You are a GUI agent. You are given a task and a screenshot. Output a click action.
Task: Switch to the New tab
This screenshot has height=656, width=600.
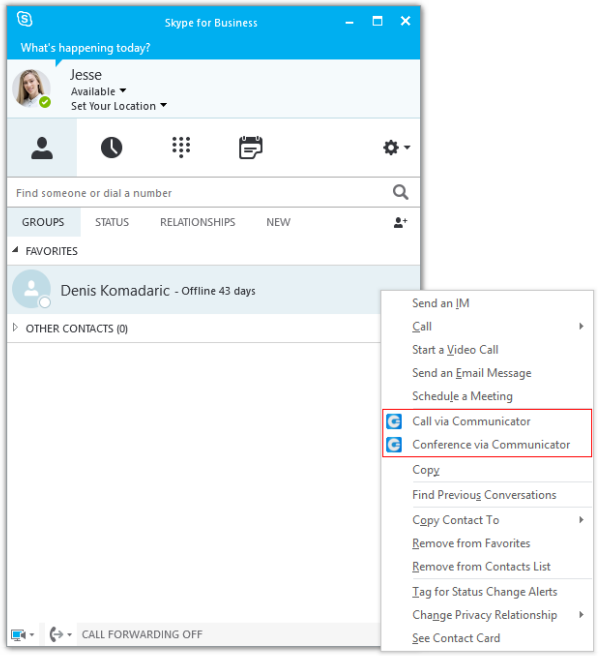click(278, 222)
